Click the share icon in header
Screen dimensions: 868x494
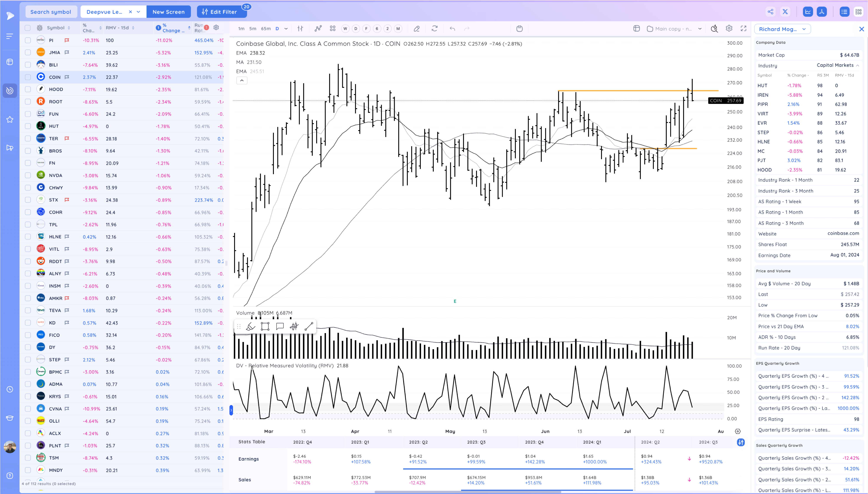click(771, 11)
